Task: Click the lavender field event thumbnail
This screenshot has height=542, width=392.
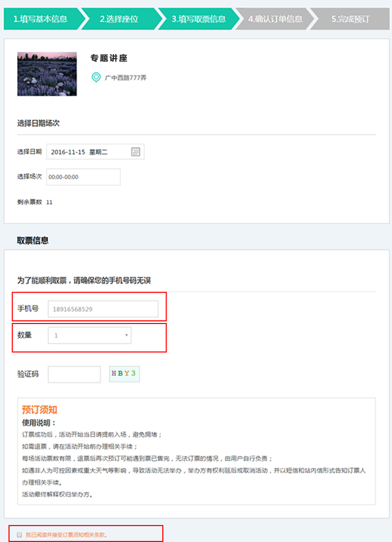Action: (x=47, y=74)
